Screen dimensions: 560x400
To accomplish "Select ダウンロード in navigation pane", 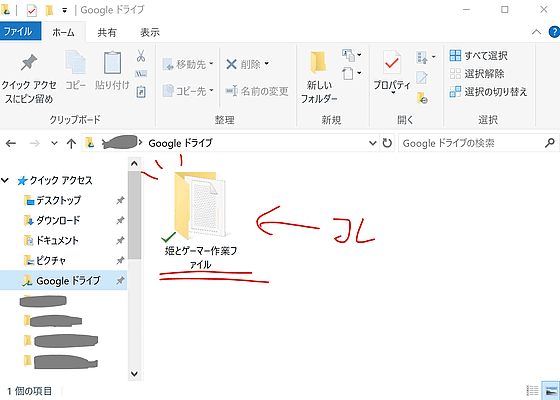I will [x=52, y=220].
